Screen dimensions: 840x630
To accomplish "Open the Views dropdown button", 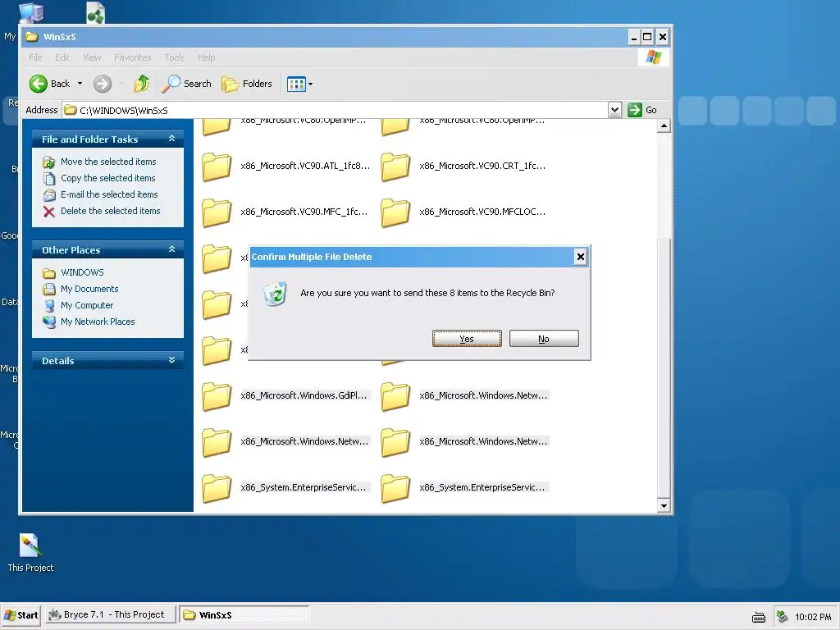I will click(x=299, y=84).
